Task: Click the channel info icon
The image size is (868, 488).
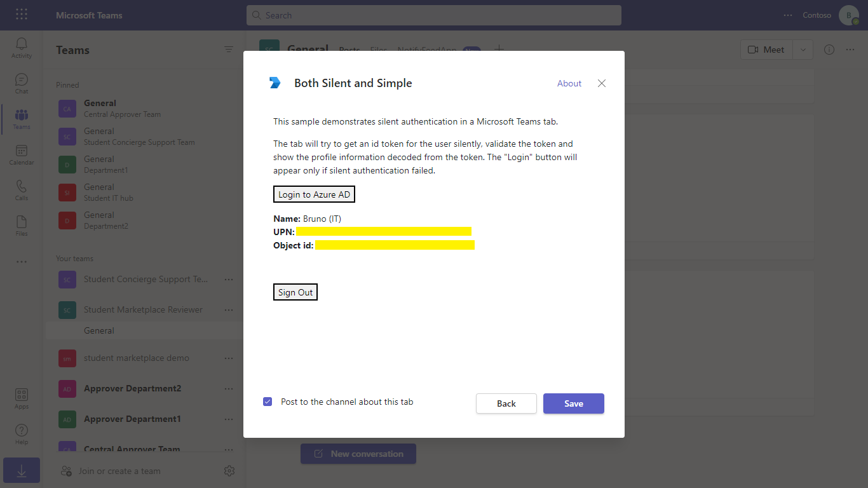Action: (829, 50)
